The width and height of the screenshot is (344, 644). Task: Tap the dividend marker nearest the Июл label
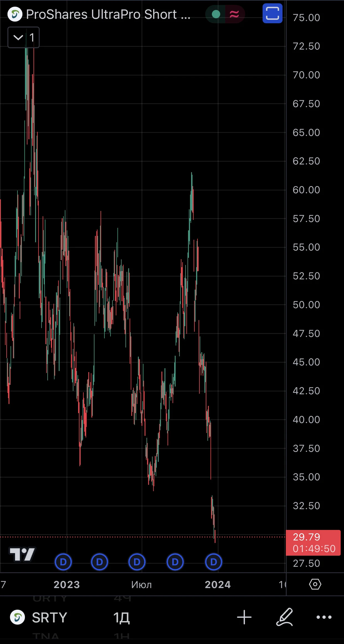tap(137, 562)
